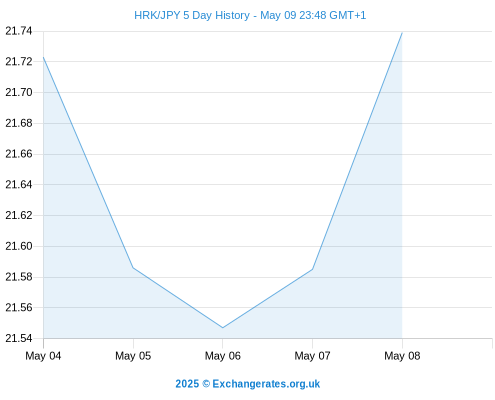
Task: Click the 21.62 y-axis label
Action: 19,215
